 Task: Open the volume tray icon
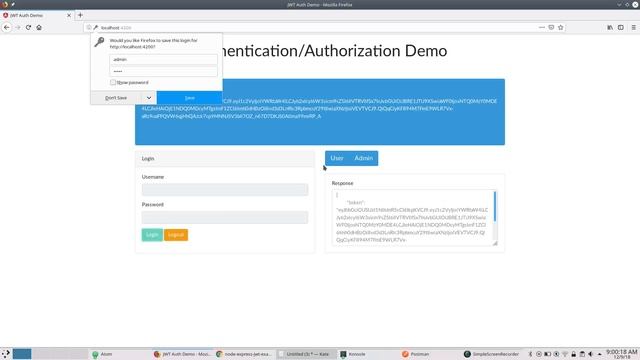coord(591,354)
